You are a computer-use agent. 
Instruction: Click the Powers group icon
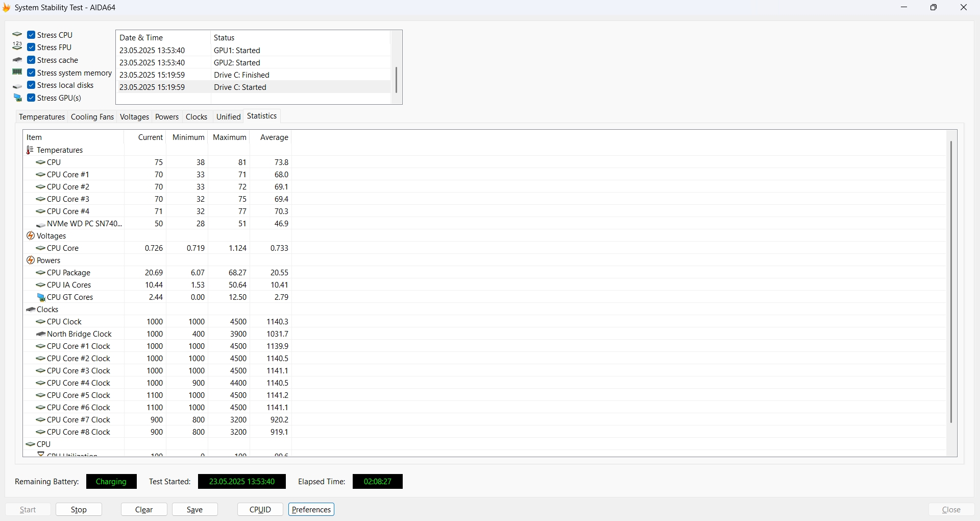click(31, 261)
